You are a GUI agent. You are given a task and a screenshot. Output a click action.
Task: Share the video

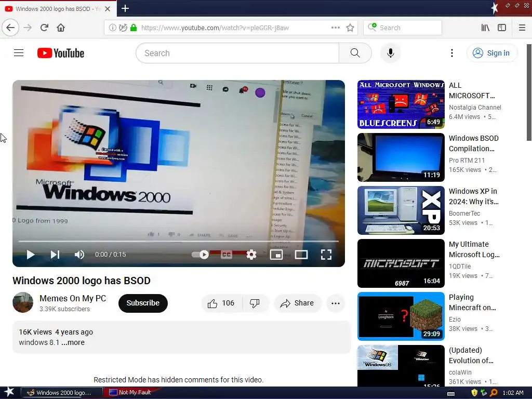(297, 303)
